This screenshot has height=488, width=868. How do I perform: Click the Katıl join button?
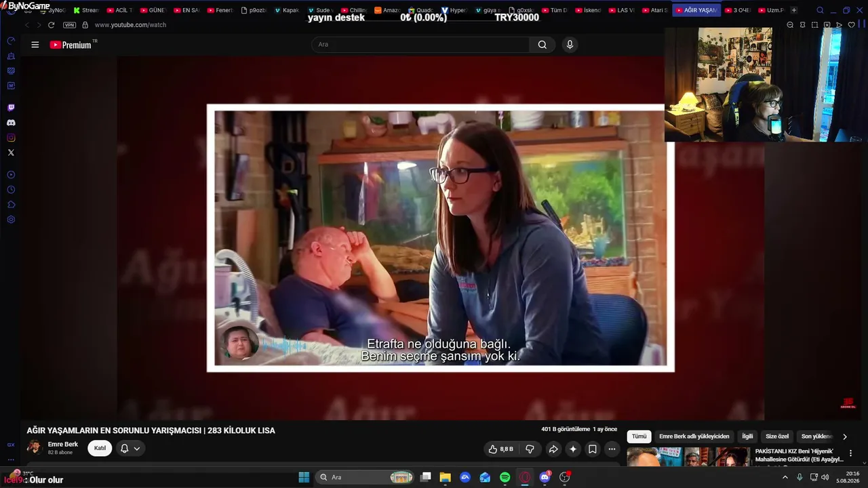pos(100,449)
